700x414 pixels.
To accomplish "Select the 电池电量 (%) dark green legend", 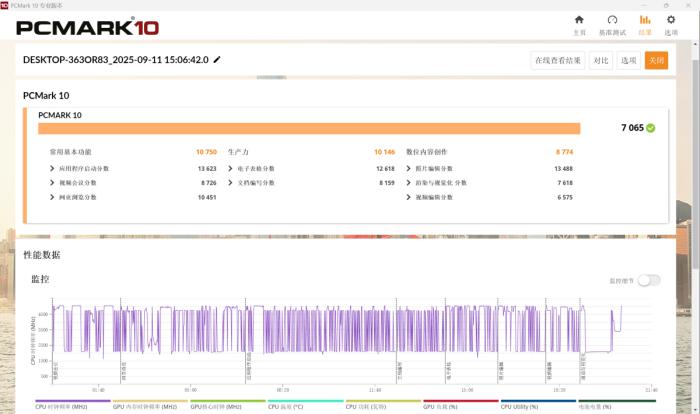I will coord(617,405).
